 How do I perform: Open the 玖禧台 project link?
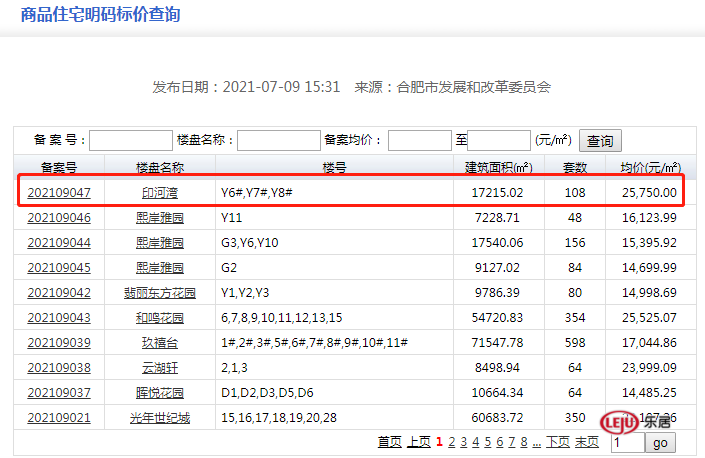point(160,343)
